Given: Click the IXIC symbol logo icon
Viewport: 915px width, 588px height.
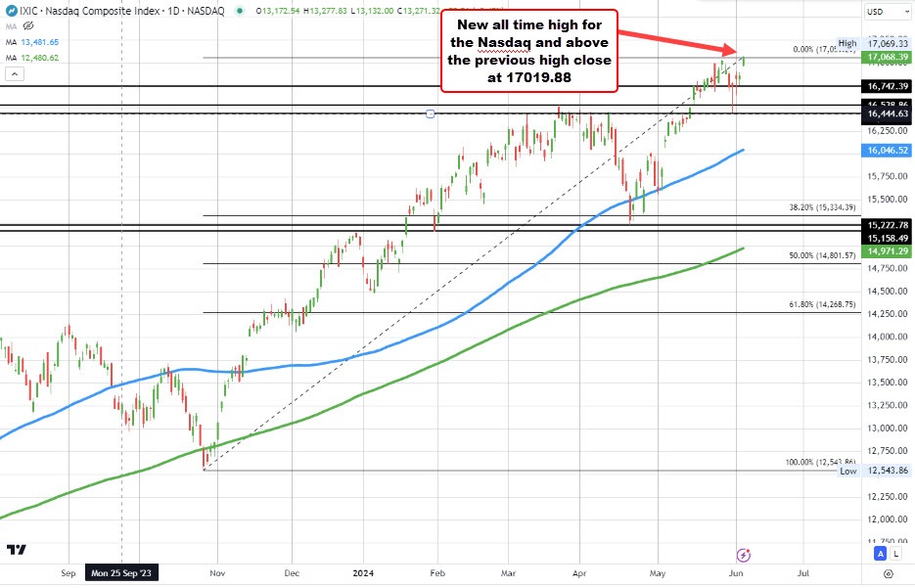Looking at the screenshot, I should [x=12, y=11].
